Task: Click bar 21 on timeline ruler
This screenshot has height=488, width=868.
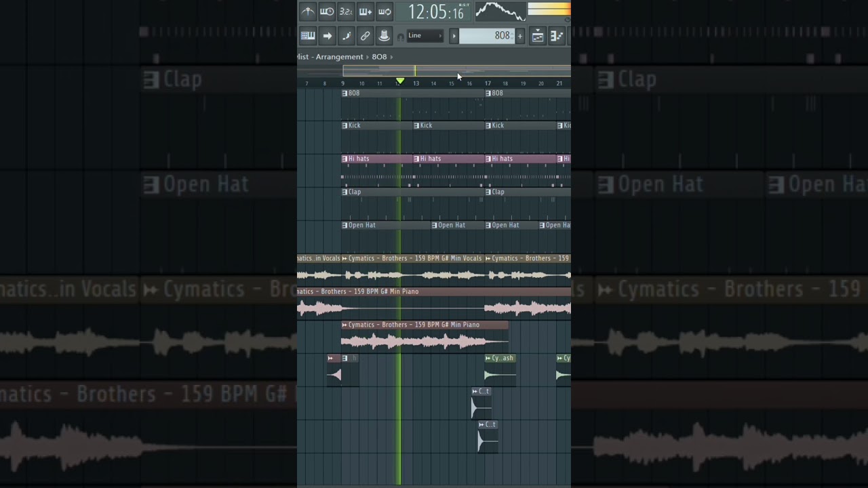Action: (x=559, y=83)
